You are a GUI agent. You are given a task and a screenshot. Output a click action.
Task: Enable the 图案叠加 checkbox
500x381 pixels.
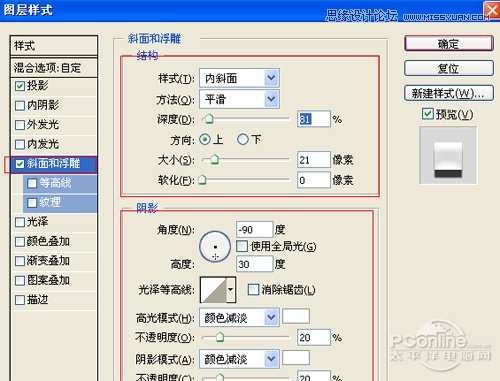[x=20, y=280]
